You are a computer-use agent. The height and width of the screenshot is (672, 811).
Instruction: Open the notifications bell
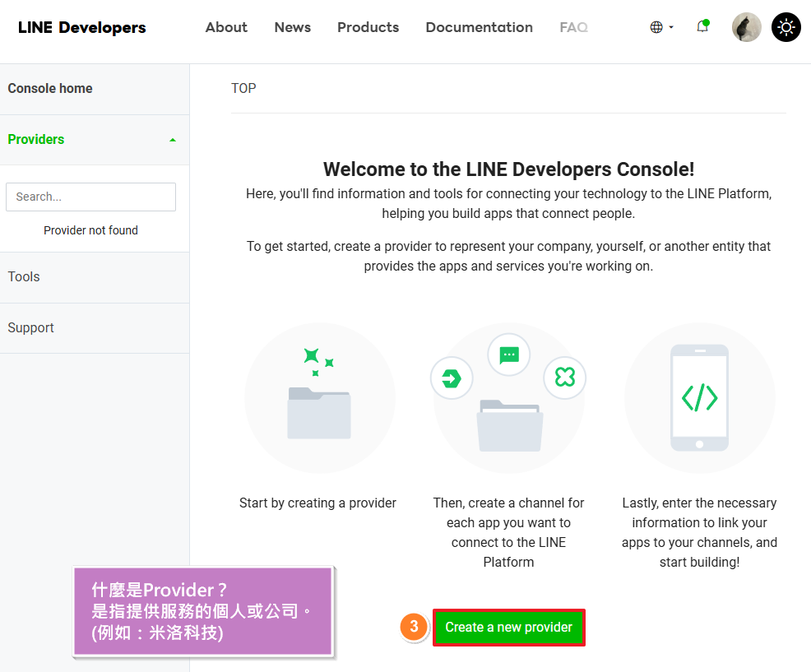tap(702, 26)
